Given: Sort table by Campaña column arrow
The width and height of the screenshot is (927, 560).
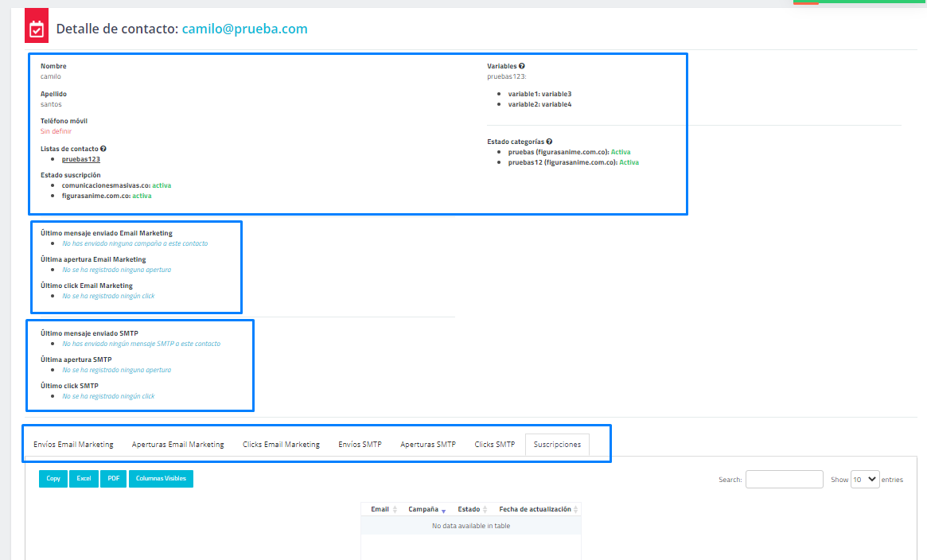Looking at the screenshot, I should tap(443, 510).
